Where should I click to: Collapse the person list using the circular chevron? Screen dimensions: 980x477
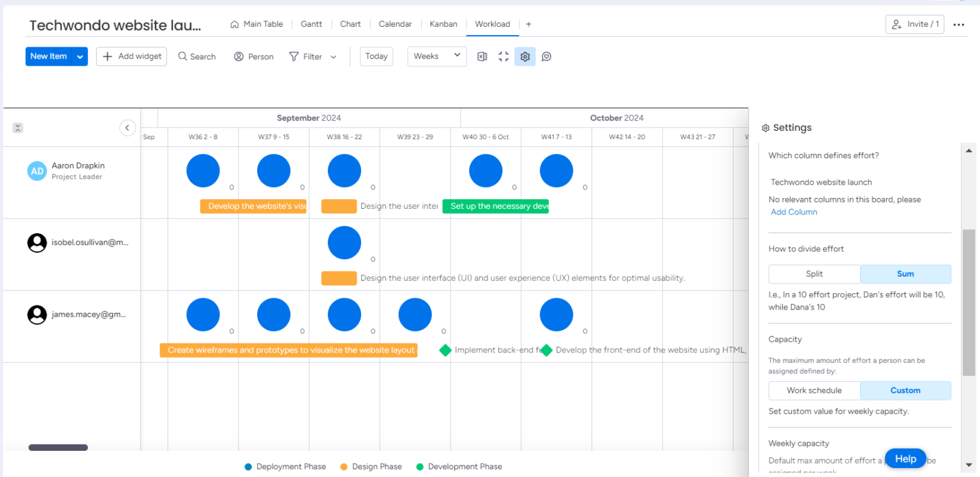tap(128, 128)
